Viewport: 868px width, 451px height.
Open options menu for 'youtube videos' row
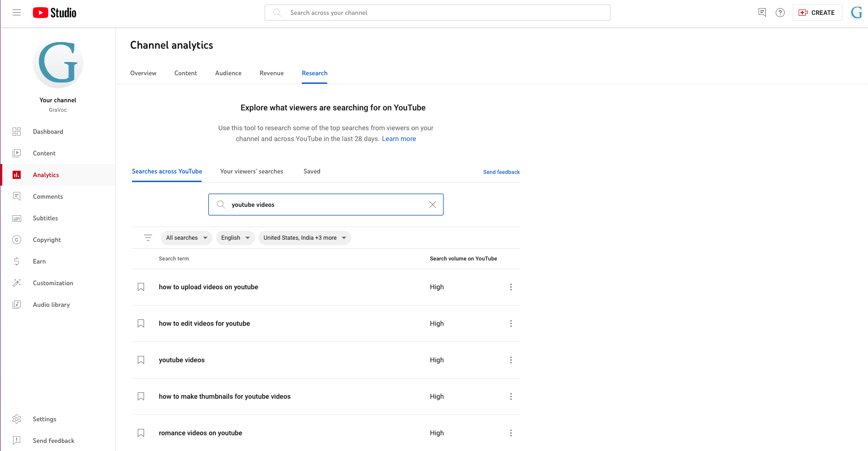[x=511, y=360]
